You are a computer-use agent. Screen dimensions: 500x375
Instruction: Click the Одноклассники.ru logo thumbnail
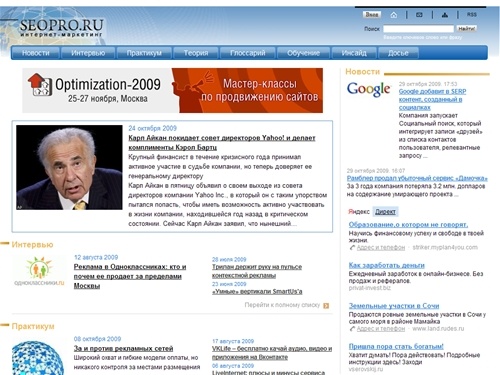coord(39,271)
